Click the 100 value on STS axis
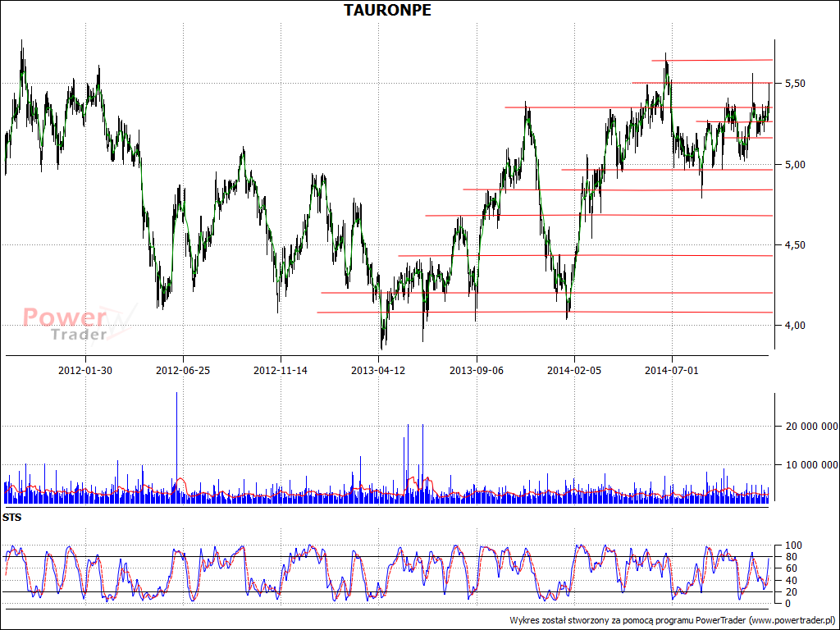Viewport: 840px width, 630px height. (793, 546)
